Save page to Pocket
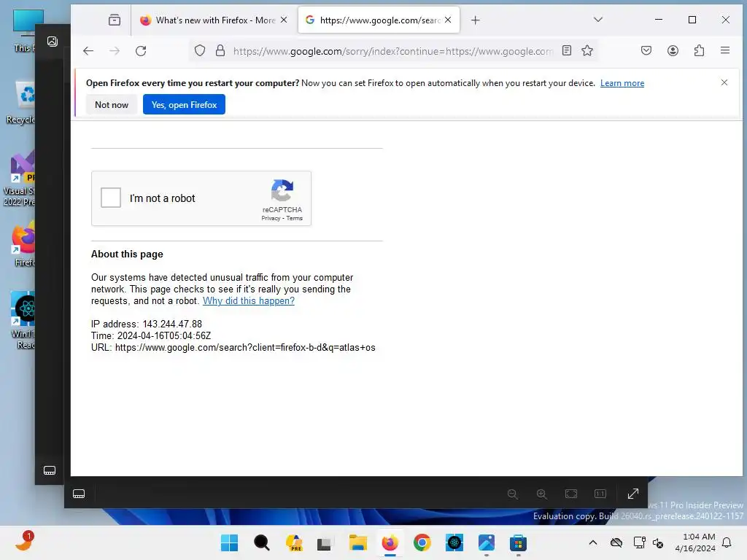 click(x=646, y=50)
